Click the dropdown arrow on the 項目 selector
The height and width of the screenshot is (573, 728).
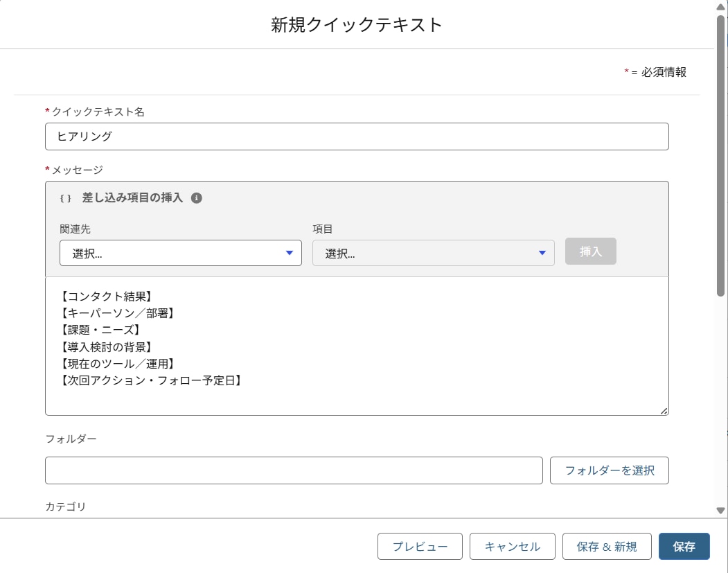[542, 253]
